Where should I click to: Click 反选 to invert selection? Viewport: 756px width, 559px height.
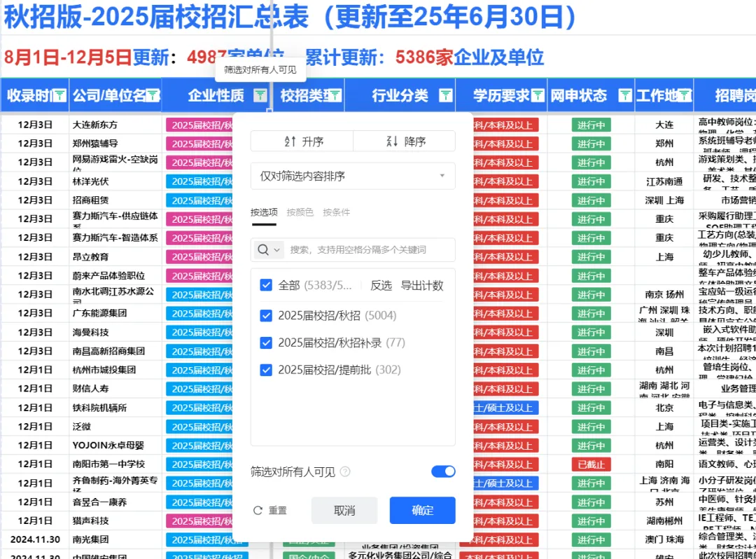[x=381, y=286]
